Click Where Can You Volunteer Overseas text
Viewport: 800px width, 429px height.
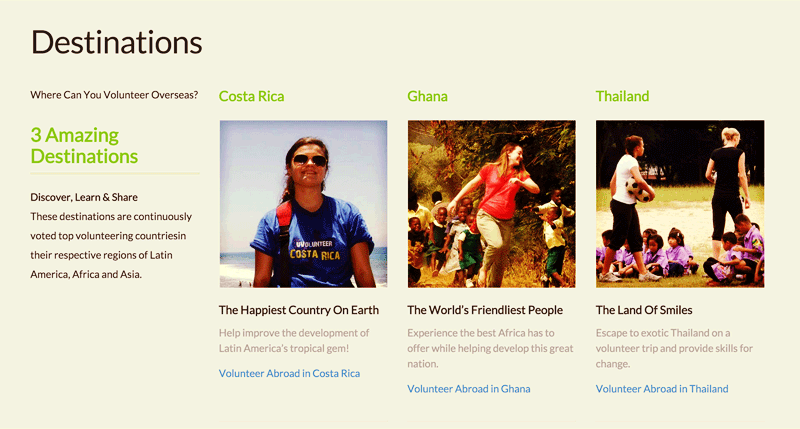tap(114, 95)
